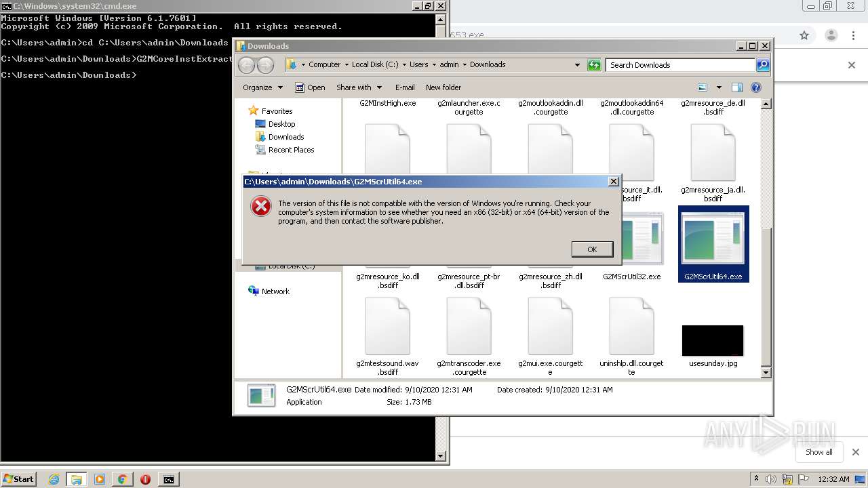Expand dropdown arrow after Computer breadcrumb
868x488 pixels.
pyautogui.click(x=346, y=65)
